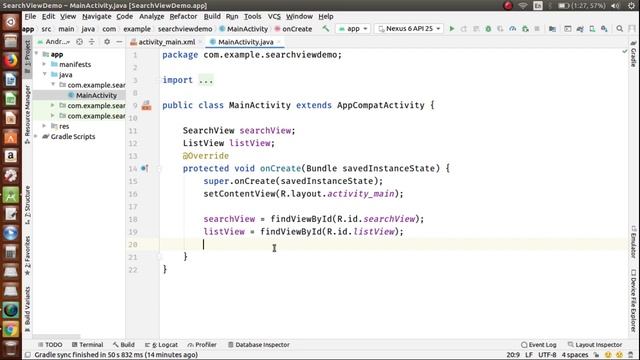
Task: Click LF line separator in status bar
Action: 529,355
